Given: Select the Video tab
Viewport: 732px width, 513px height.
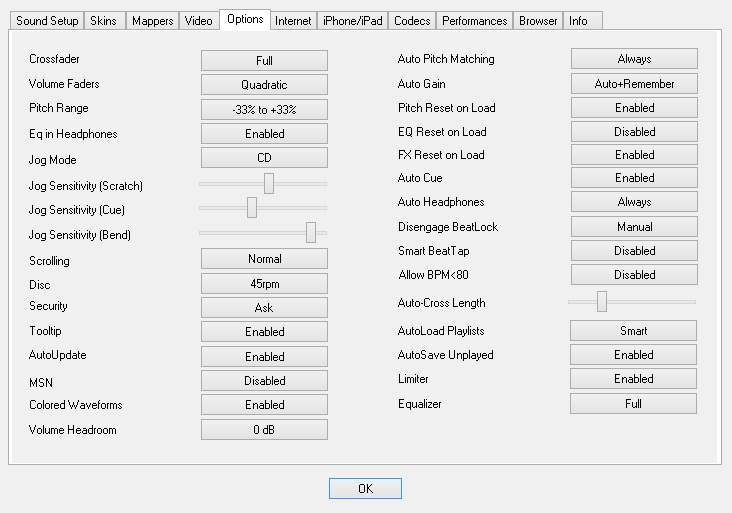Looking at the screenshot, I should tap(198, 21).
